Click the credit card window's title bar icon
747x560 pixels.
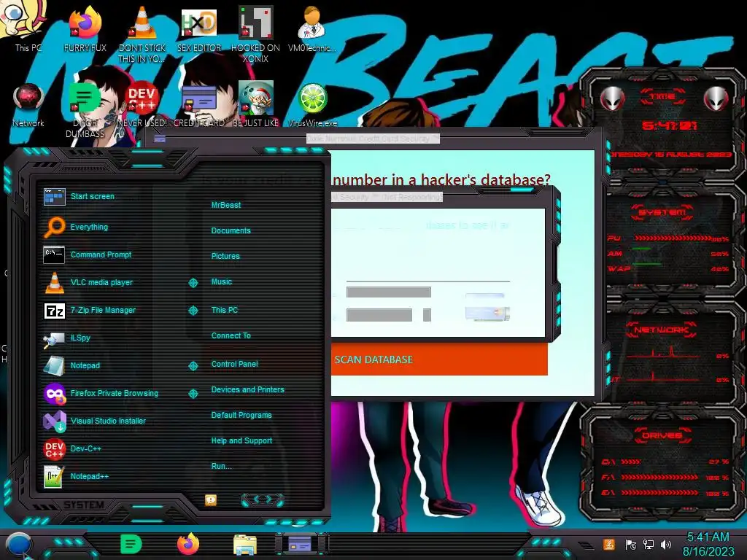click(160, 139)
